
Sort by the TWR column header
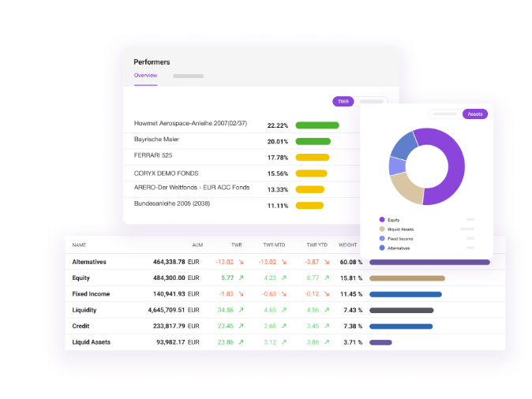tap(237, 244)
